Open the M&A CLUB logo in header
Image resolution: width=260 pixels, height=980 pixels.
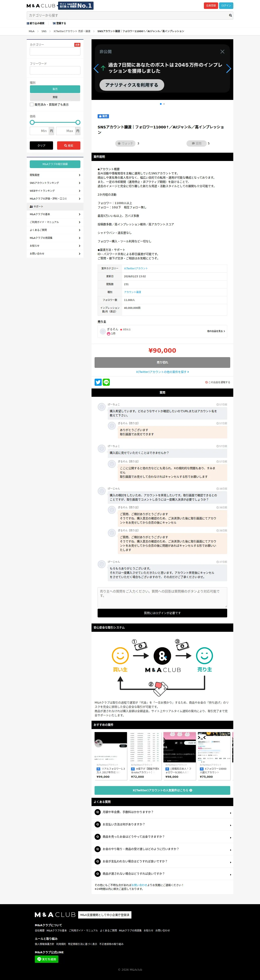41,6
